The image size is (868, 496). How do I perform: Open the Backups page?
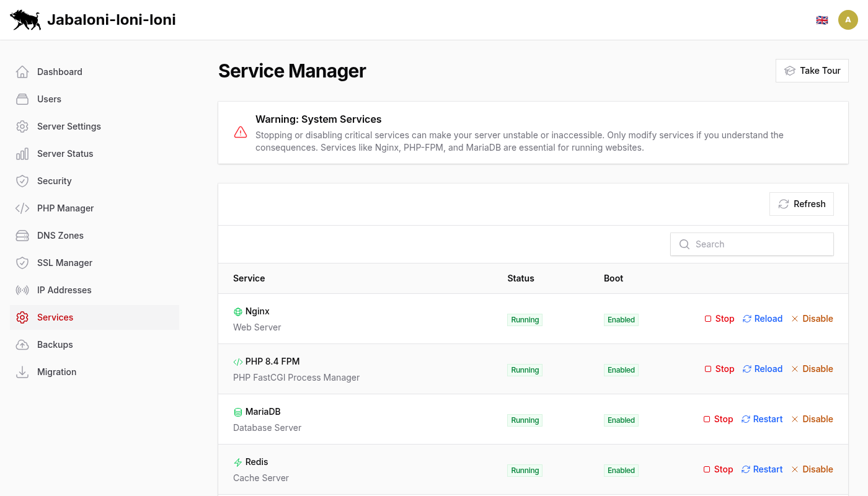55,344
